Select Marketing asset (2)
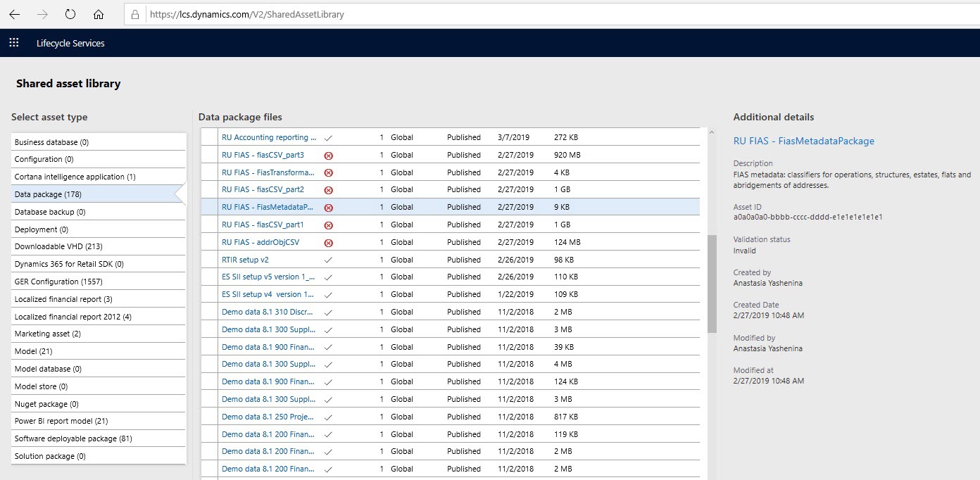This screenshot has height=480, width=980. point(99,334)
